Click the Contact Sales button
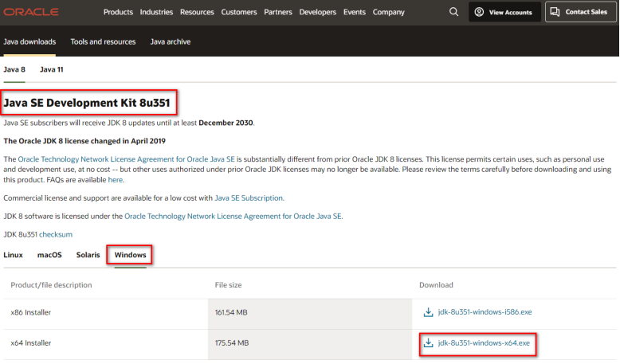The height and width of the screenshot is (364, 620). click(580, 12)
